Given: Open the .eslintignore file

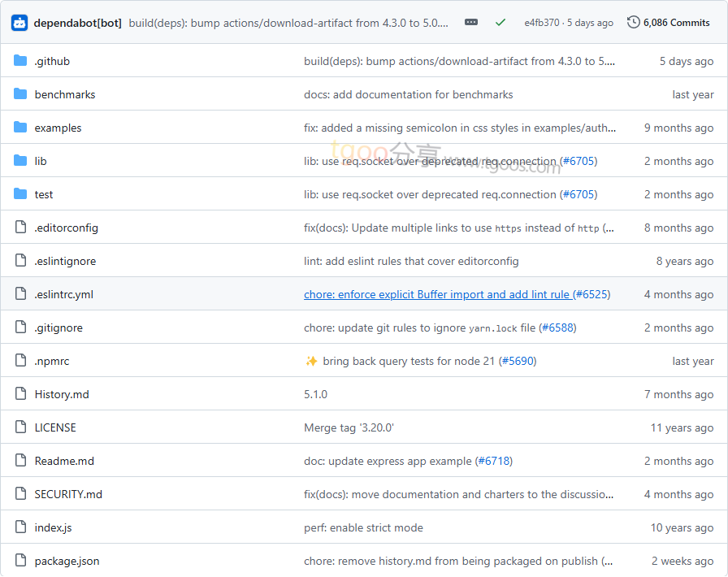Looking at the screenshot, I should (65, 261).
